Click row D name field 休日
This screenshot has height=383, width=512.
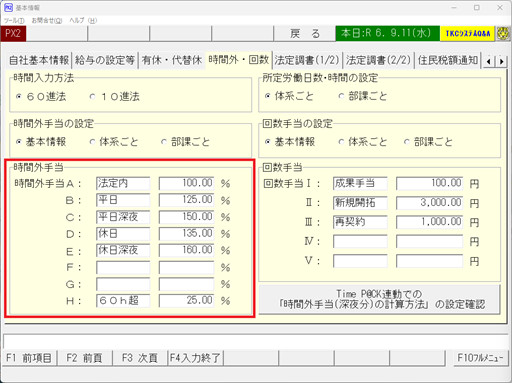tap(123, 234)
